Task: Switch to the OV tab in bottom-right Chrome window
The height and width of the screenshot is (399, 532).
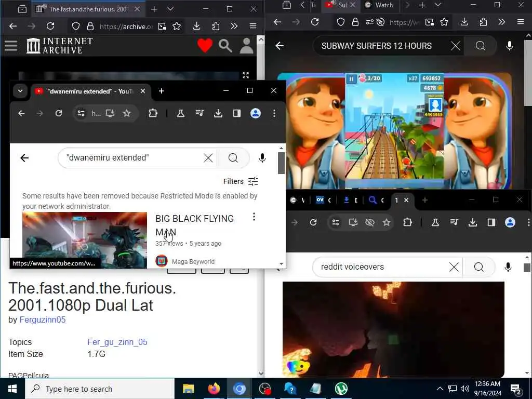Action: tap(323, 200)
